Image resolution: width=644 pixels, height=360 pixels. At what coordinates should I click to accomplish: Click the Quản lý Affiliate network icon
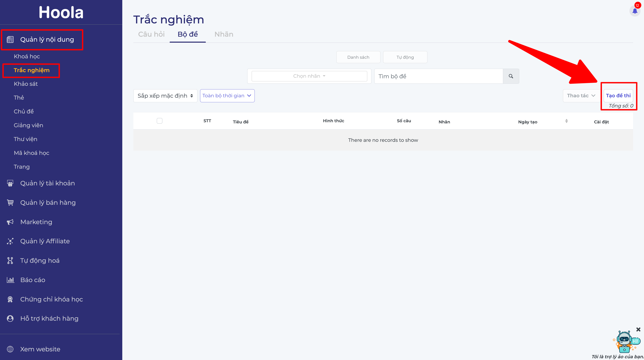coord(10,241)
